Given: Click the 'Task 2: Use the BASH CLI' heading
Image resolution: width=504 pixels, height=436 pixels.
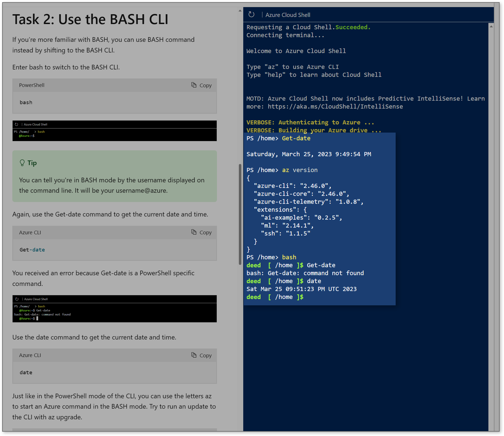Looking at the screenshot, I should click(90, 19).
